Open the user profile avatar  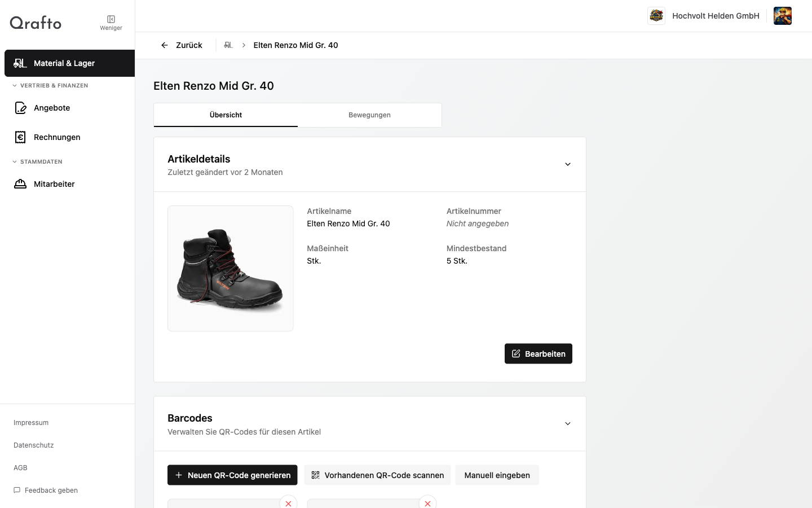click(x=783, y=16)
